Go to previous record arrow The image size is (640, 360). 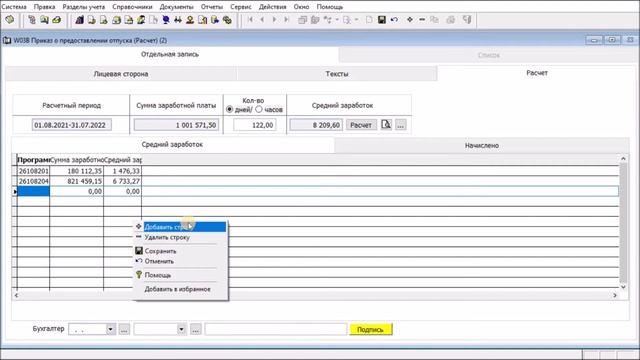pyautogui.click(x=262, y=20)
